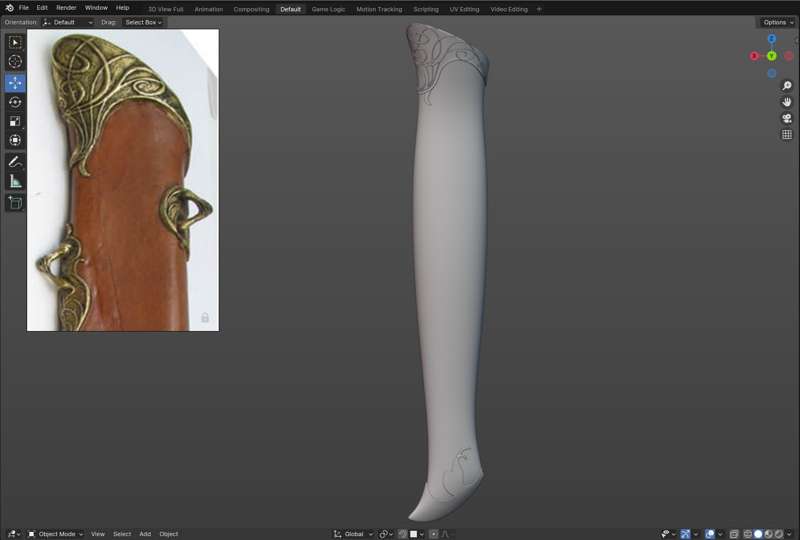Switch to the Game Logic workspace tab
The image size is (800, 540).
pyautogui.click(x=328, y=9)
